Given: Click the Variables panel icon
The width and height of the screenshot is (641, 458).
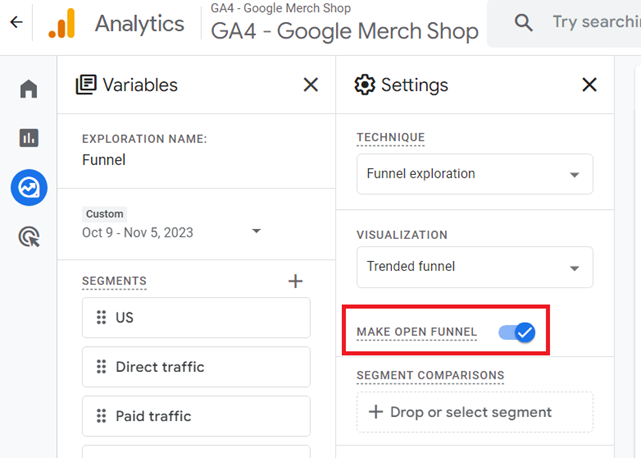Looking at the screenshot, I should click(x=86, y=85).
